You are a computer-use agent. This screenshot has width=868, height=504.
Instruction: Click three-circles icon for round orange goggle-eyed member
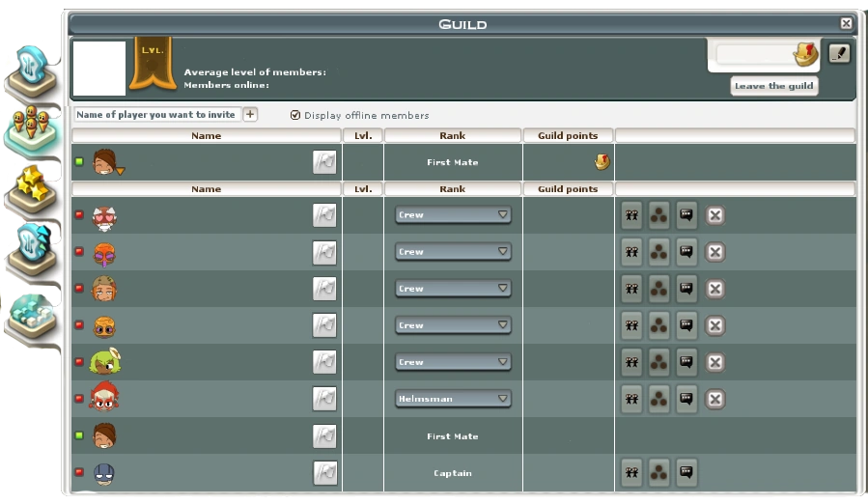coord(658,325)
